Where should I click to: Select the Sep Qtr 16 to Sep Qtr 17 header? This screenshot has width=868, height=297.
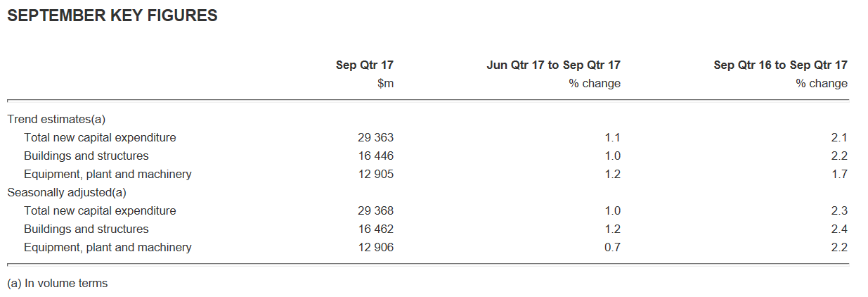pos(780,65)
